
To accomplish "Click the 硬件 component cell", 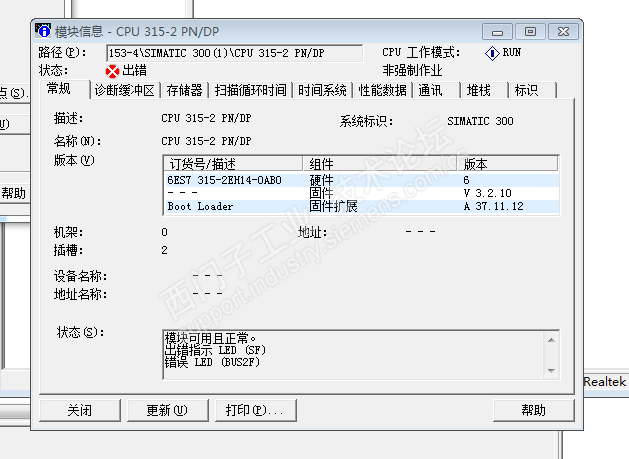I will tap(321, 180).
